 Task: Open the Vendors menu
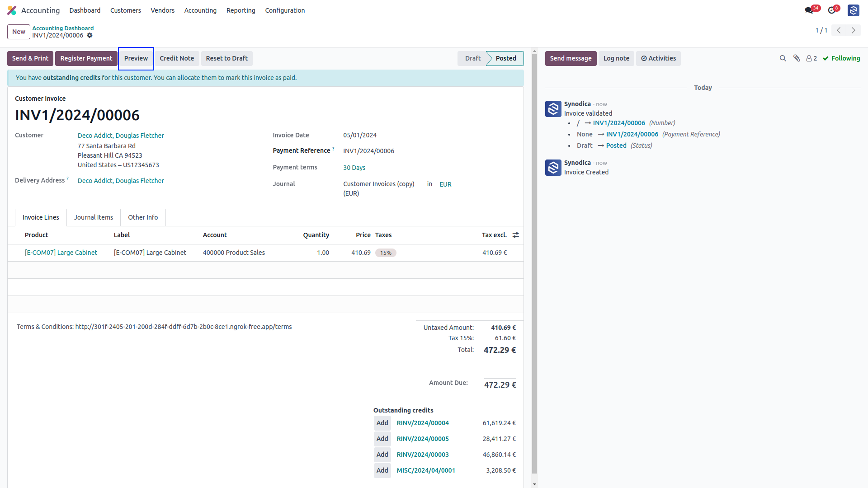click(163, 10)
